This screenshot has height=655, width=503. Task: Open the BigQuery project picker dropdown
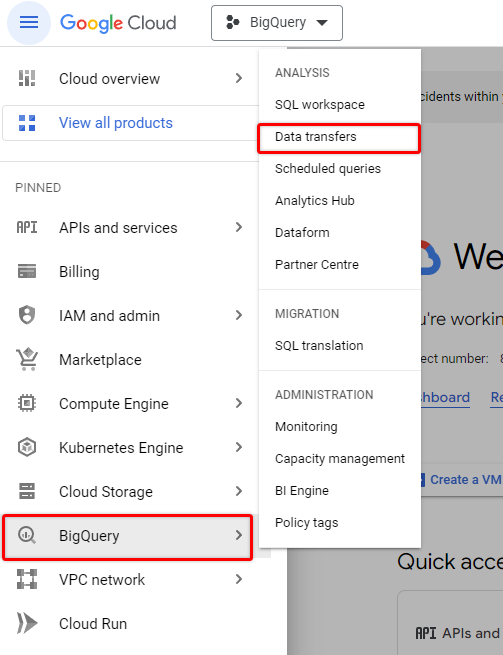pos(277,23)
